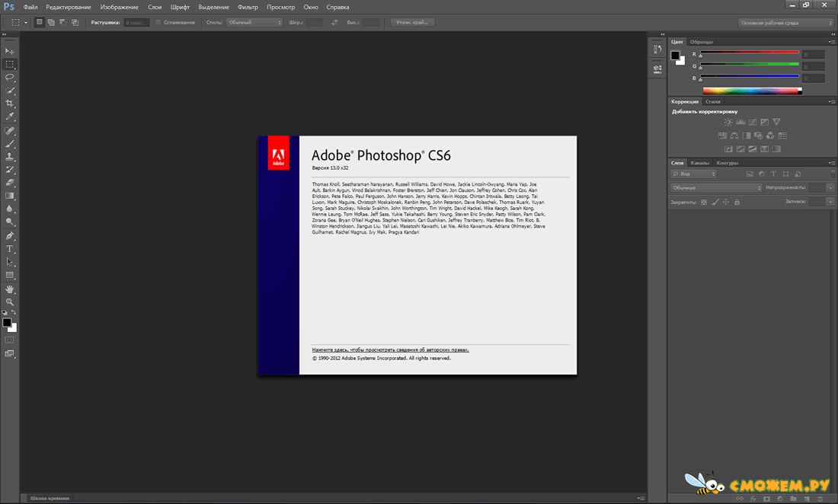
Task: Open the Стили (Style) dropdown in options bar
Action: (254, 22)
